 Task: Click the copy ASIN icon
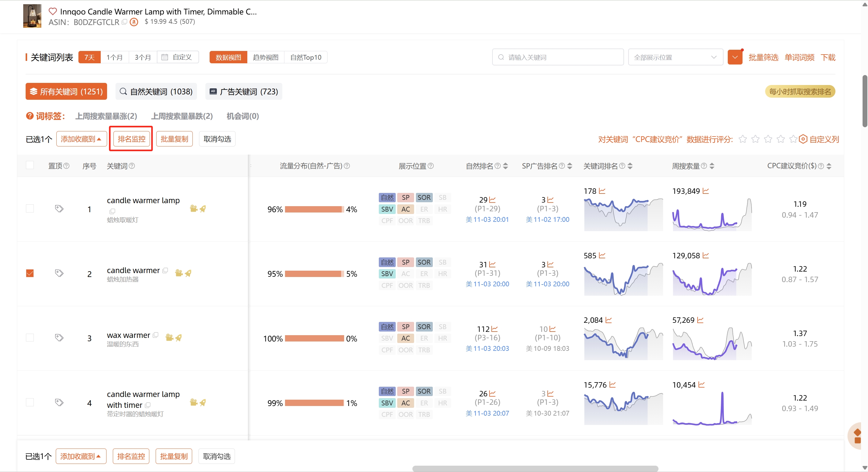pos(124,22)
